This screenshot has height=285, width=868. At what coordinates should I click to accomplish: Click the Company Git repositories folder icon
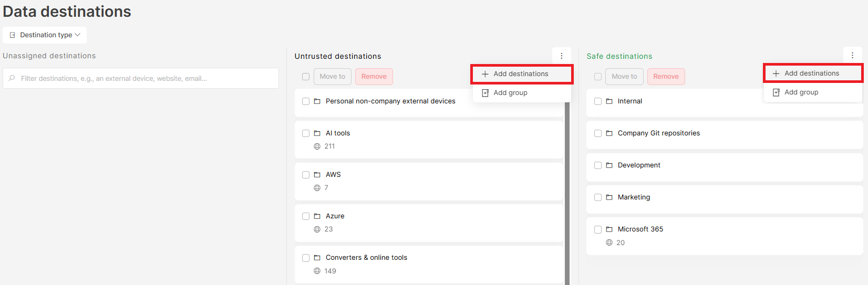click(x=609, y=133)
